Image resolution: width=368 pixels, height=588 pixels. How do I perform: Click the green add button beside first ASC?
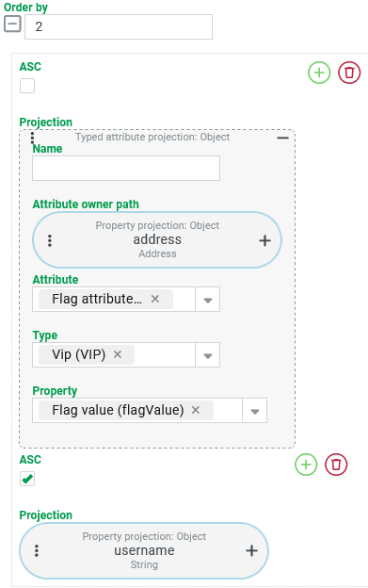[x=319, y=73]
